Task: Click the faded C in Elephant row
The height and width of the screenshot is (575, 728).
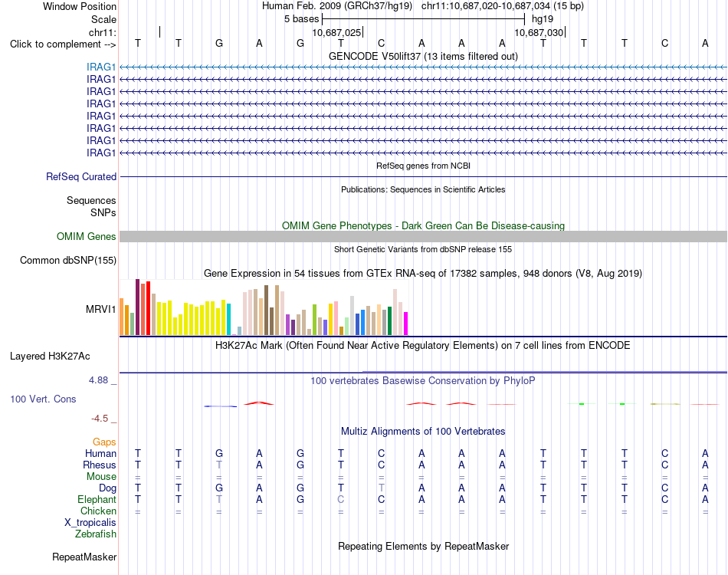Action: pos(341,500)
